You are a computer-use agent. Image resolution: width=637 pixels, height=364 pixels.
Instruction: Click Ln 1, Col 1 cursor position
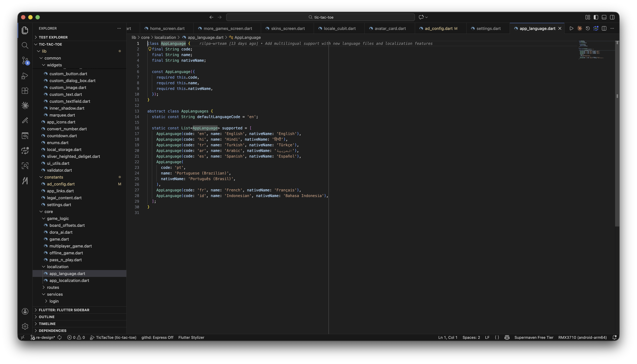point(448,338)
